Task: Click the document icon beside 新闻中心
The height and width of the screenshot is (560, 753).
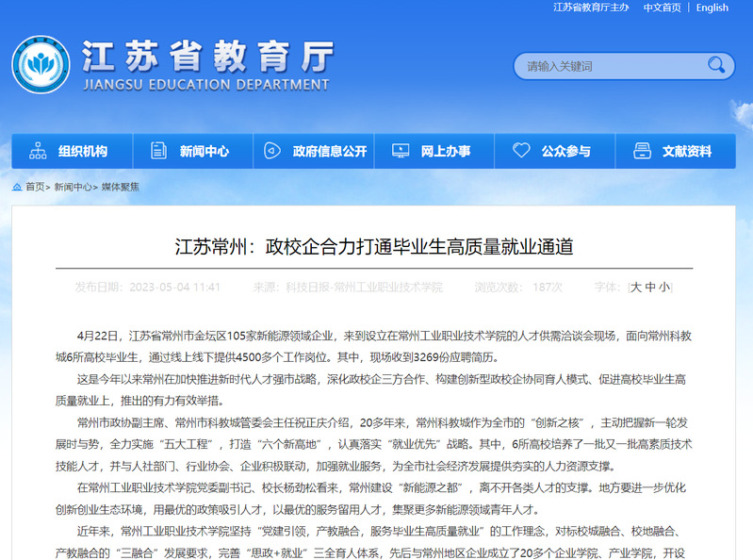Action: 159,151
